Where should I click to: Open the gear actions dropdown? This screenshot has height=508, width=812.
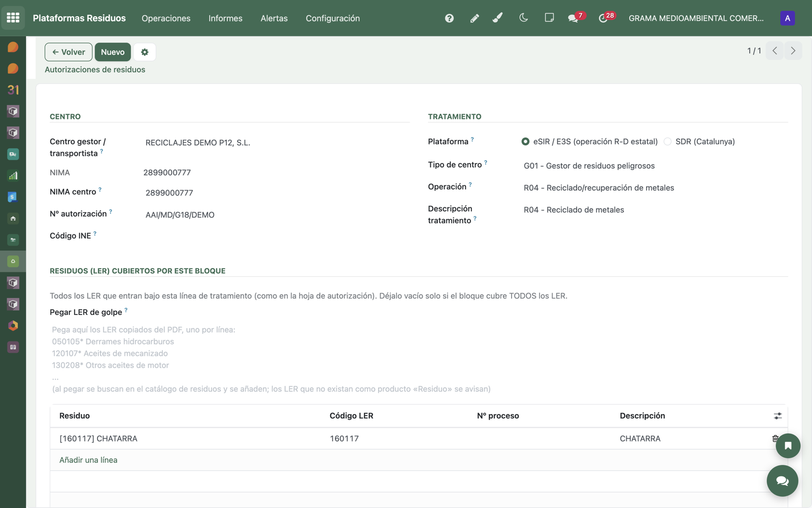145,52
